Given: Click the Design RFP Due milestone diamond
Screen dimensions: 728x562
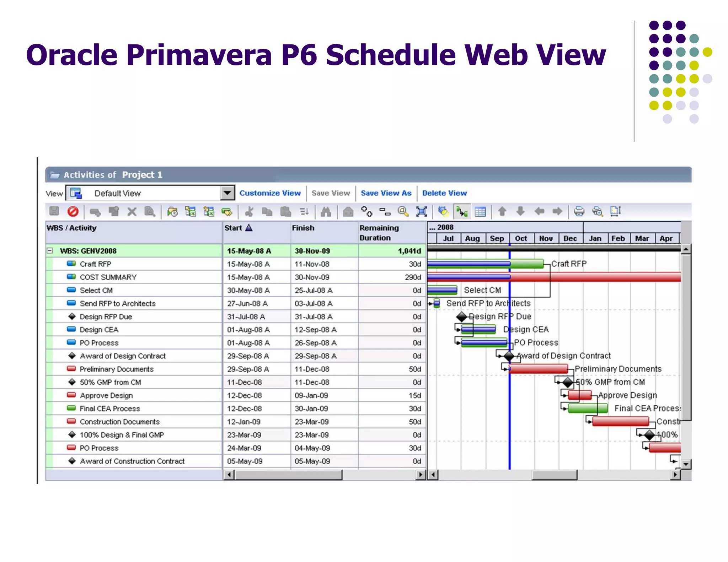Looking at the screenshot, I should (461, 316).
